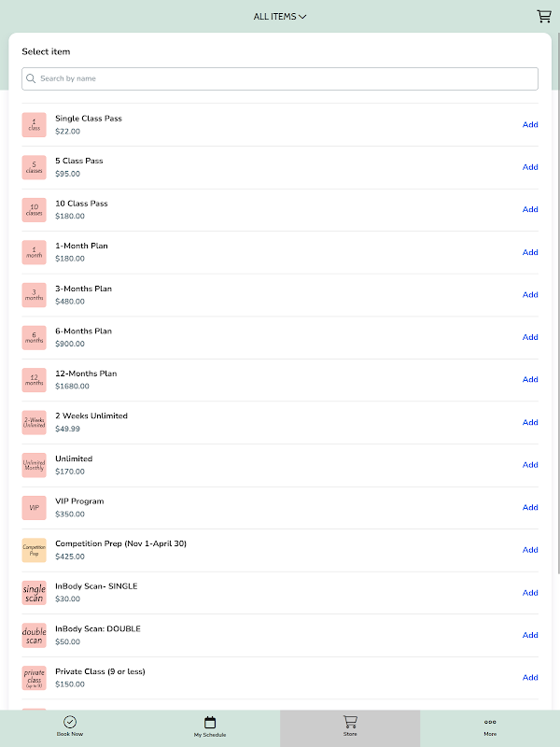Select the Store tab

pos(350,726)
